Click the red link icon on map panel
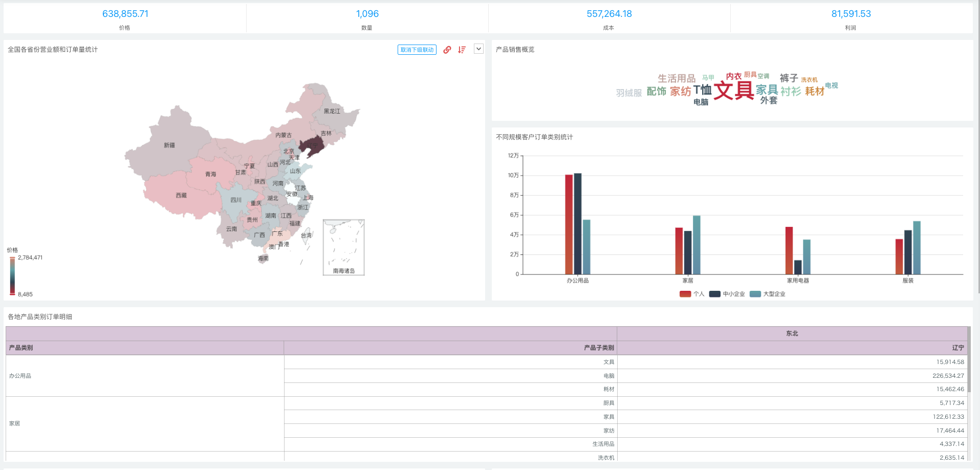 (447, 50)
